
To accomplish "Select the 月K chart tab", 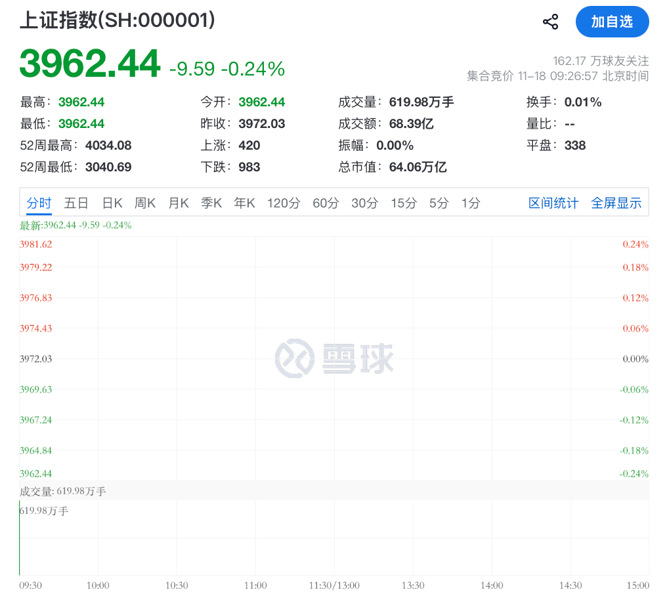I will pos(178,203).
